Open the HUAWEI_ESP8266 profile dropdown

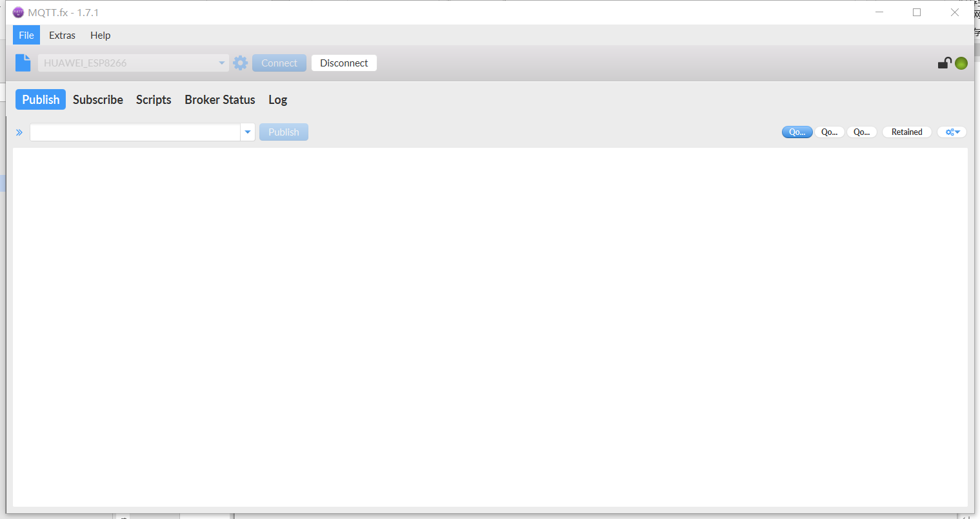coord(134,63)
